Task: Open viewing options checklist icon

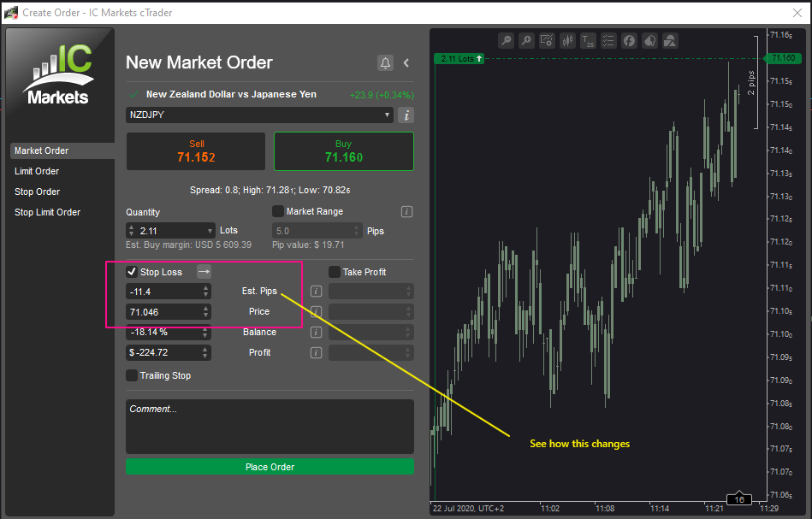Action: point(608,40)
